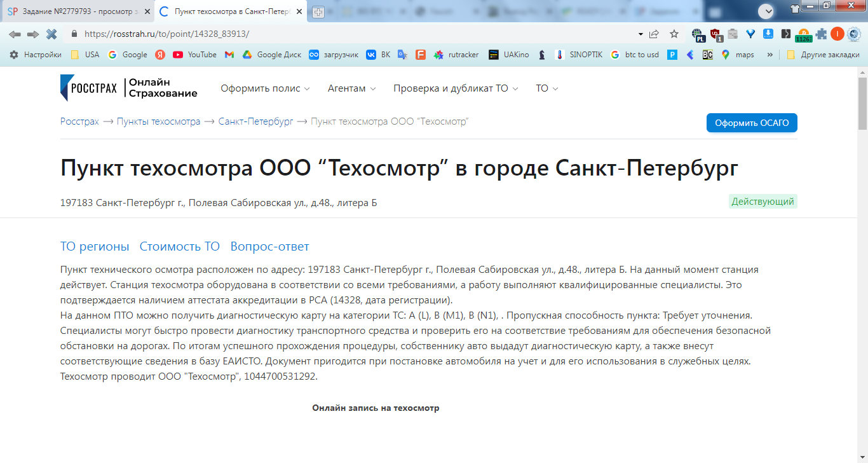Open the ТО регионы section link
This screenshot has height=463, width=868.
[95, 246]
